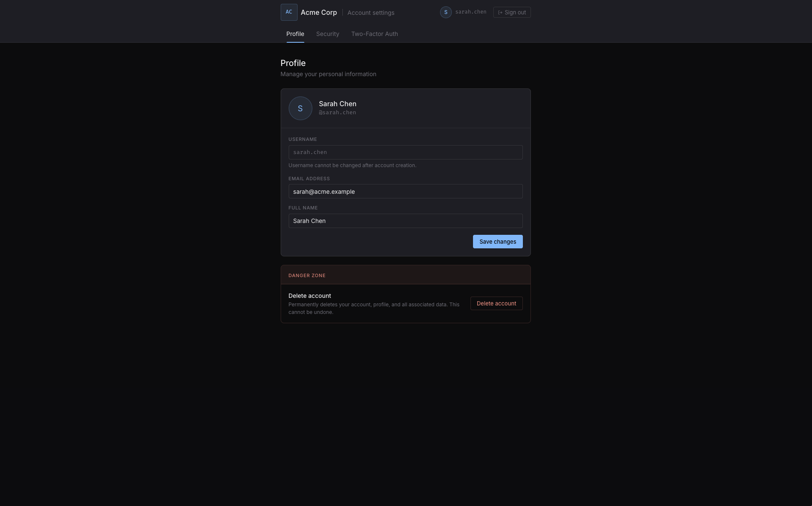
Task: Click the sign out arrow icon
Action: click(x=500, y=13)
